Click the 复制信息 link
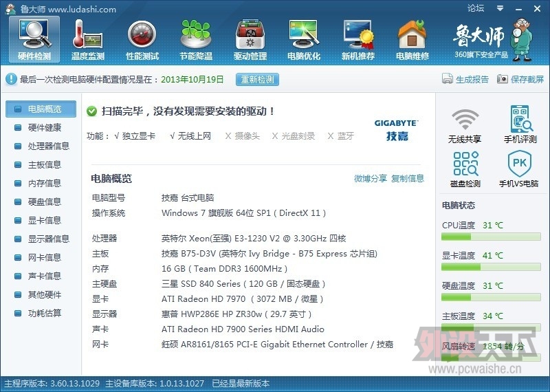The height and width of the screenshot is (392, 550). click(x=408, y=178)
